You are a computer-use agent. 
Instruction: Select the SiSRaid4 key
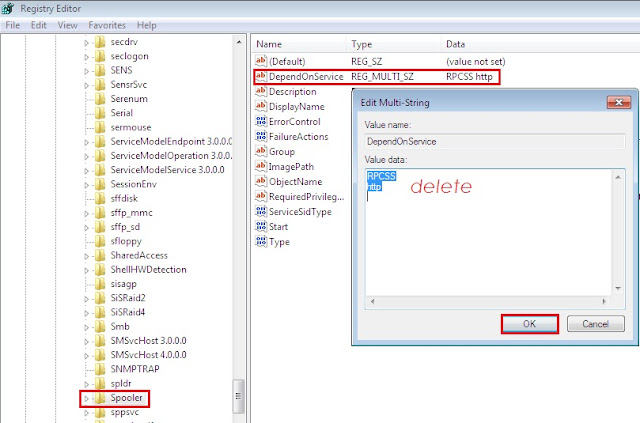point(128,312)
